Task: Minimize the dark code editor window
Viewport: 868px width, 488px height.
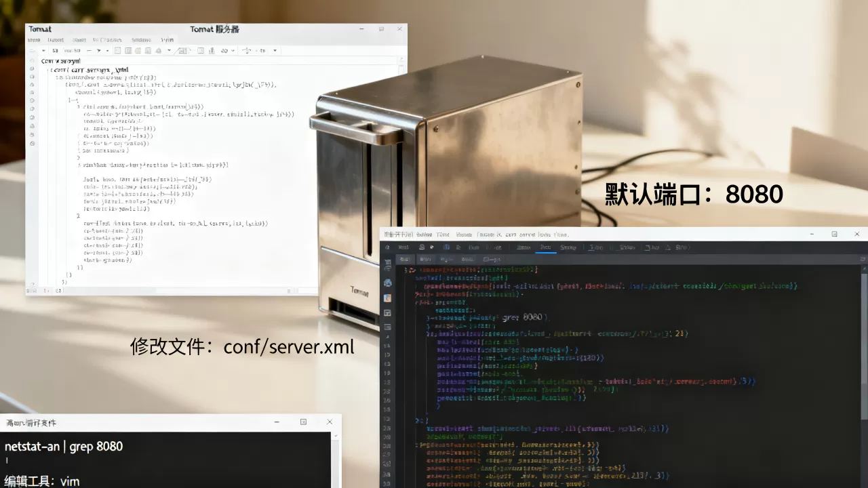Action: coord(812,234)
